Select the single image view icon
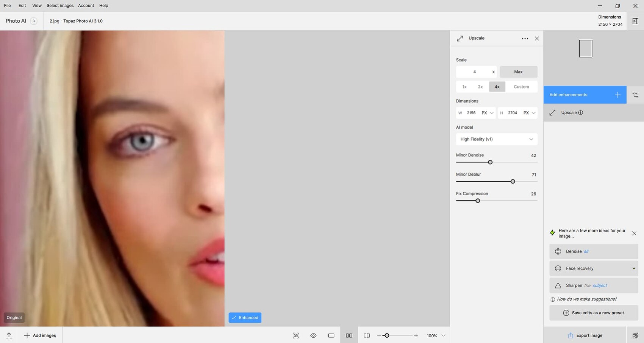Viewport: 644px width, 343px height. tap(331, 335)
